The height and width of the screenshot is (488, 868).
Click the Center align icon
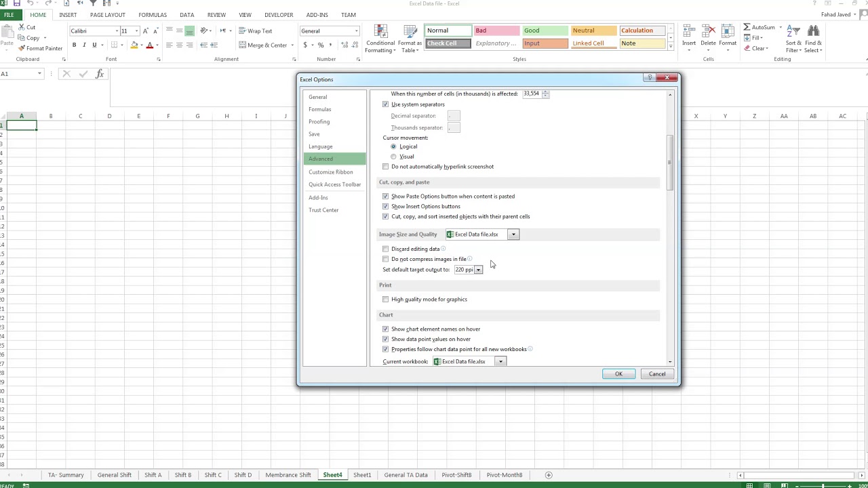click(179, 45)
